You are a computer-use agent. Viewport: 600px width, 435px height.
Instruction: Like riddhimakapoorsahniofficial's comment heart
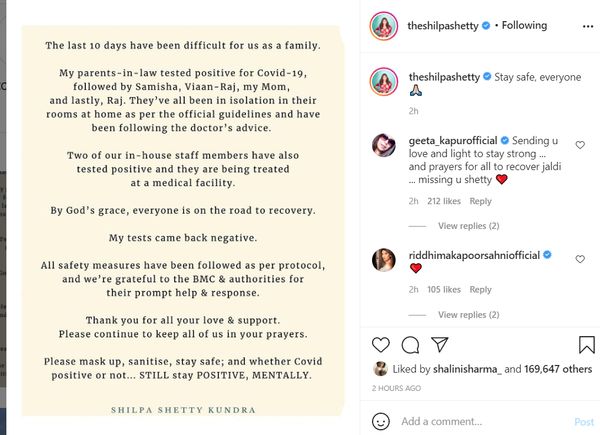point(580,259)
